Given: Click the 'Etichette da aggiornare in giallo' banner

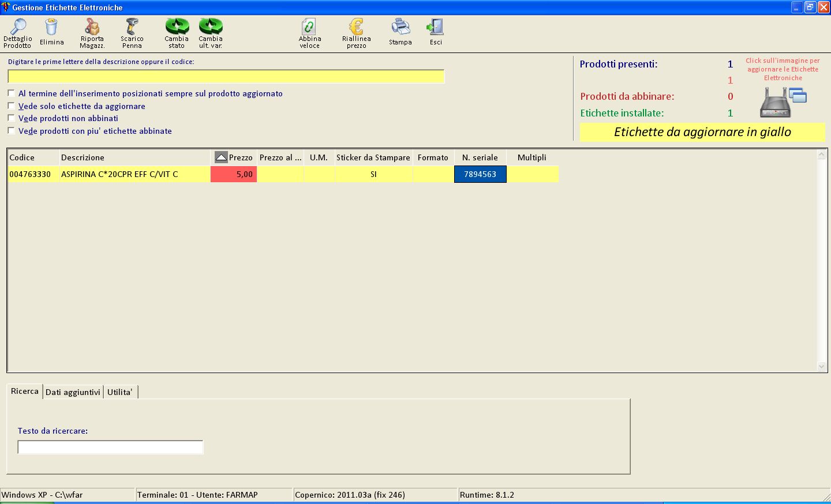Looking at the screenshot, I should tap(702, 132).
